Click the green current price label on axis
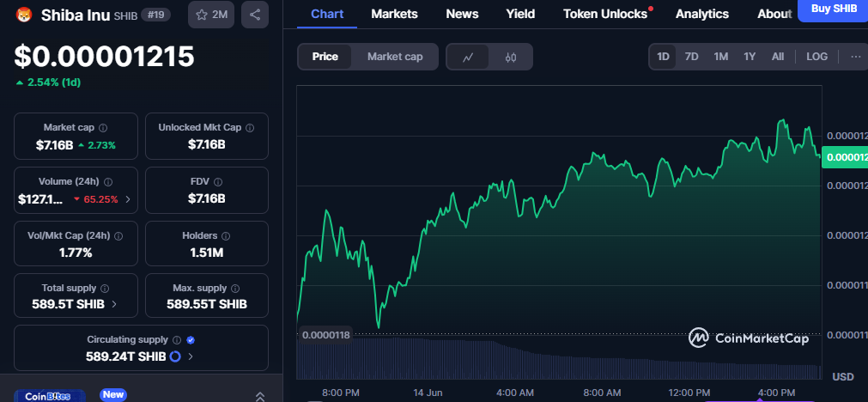Viewport: 868px width, 402px height. 845,157
